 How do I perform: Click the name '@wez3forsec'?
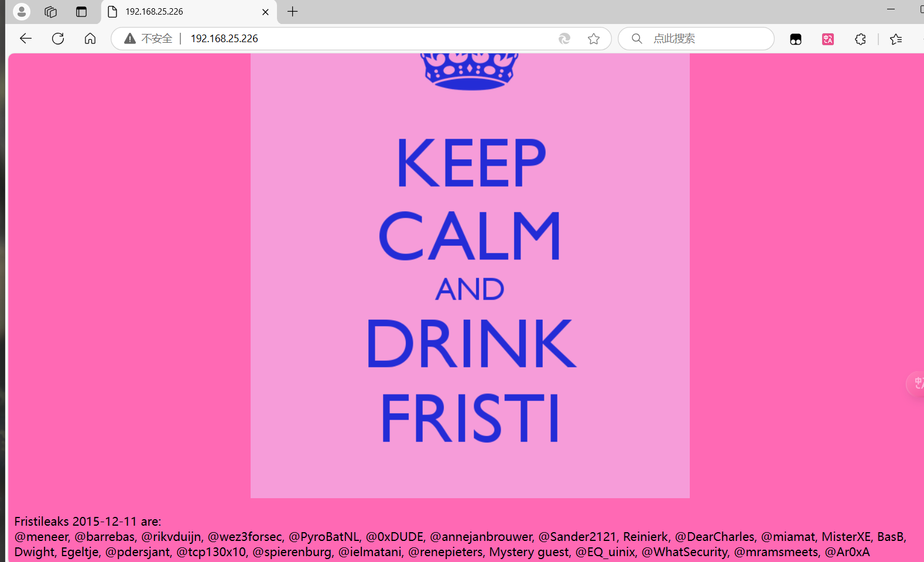click(245, 537)
